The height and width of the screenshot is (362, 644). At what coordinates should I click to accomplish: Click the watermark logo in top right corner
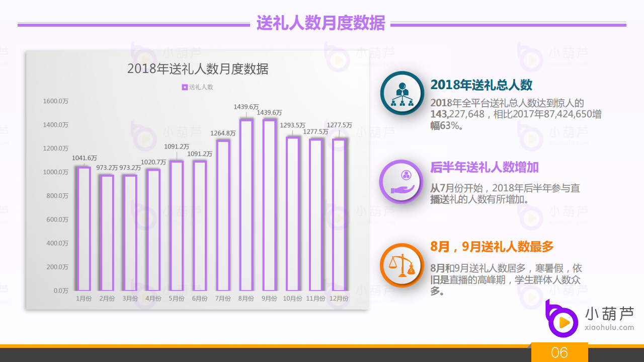[x=531, y=58]
